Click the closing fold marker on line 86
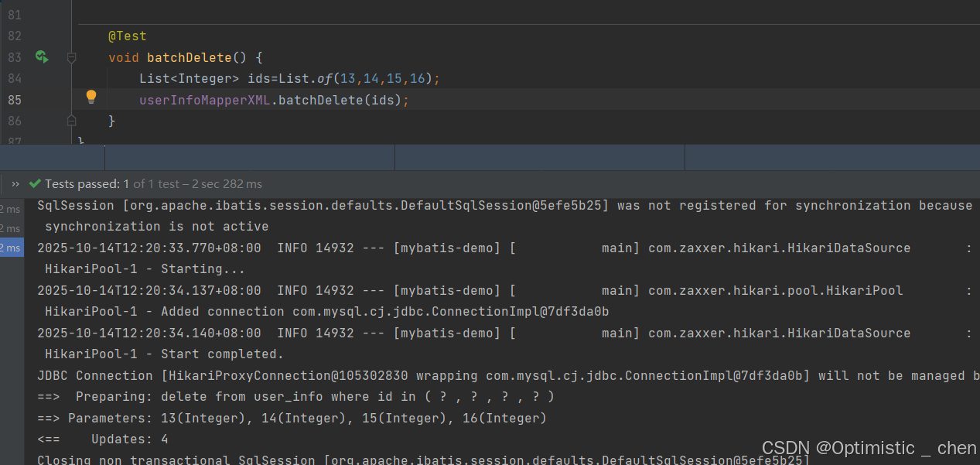This screenshot has width=980, height=465. click(x=71, y=121)
